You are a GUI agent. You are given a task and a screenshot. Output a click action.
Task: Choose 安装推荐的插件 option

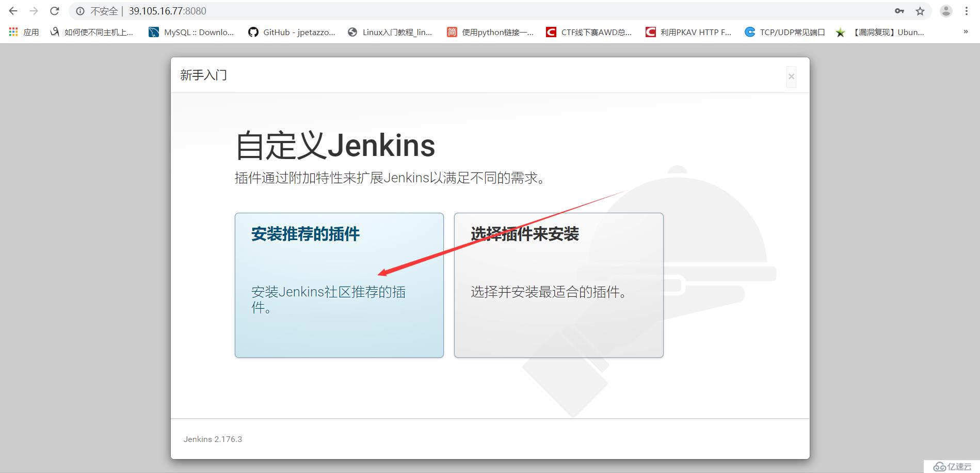click(339, 285)
